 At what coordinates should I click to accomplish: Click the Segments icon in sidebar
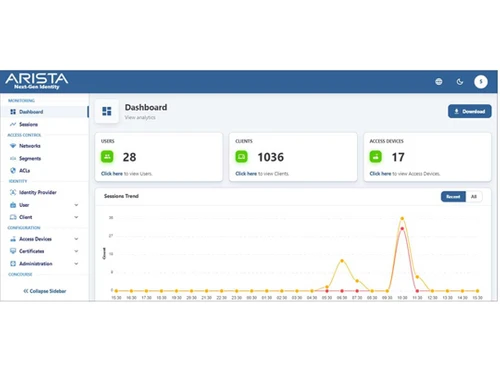(13, 158)
